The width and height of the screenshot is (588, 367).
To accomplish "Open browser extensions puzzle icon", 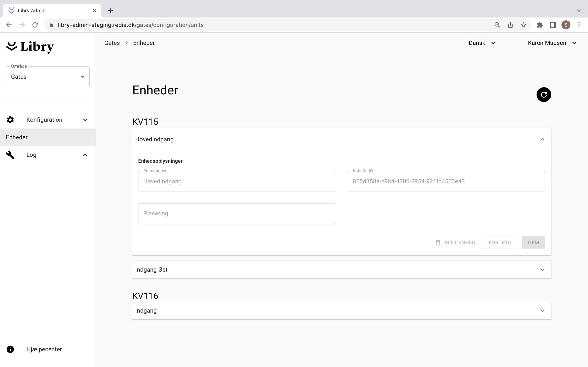I will click(540, 25).
